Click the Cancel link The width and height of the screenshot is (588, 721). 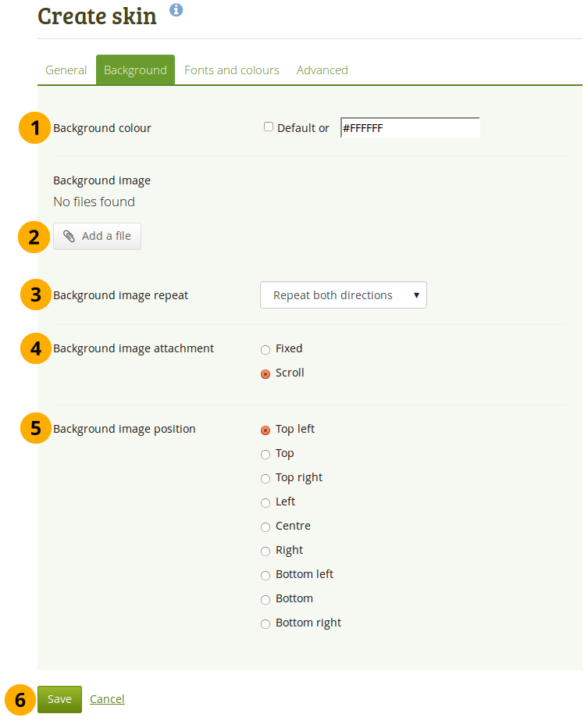click(107, 699)
